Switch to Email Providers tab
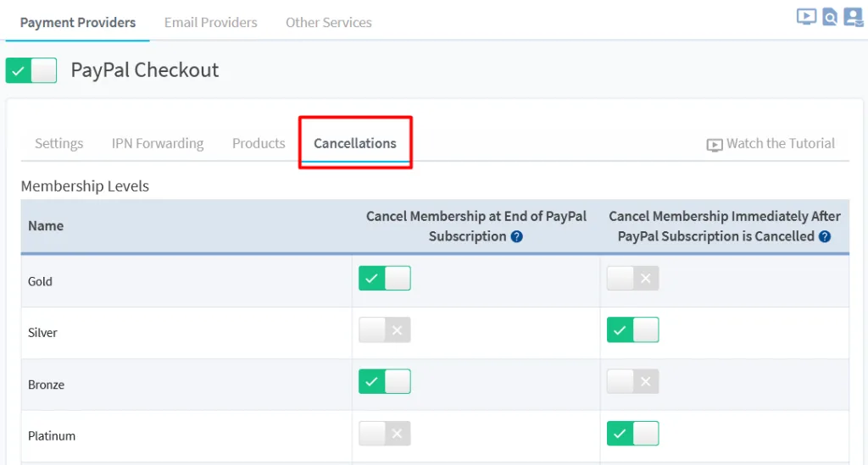Screen dimensions: 868x465 [210, 23]
